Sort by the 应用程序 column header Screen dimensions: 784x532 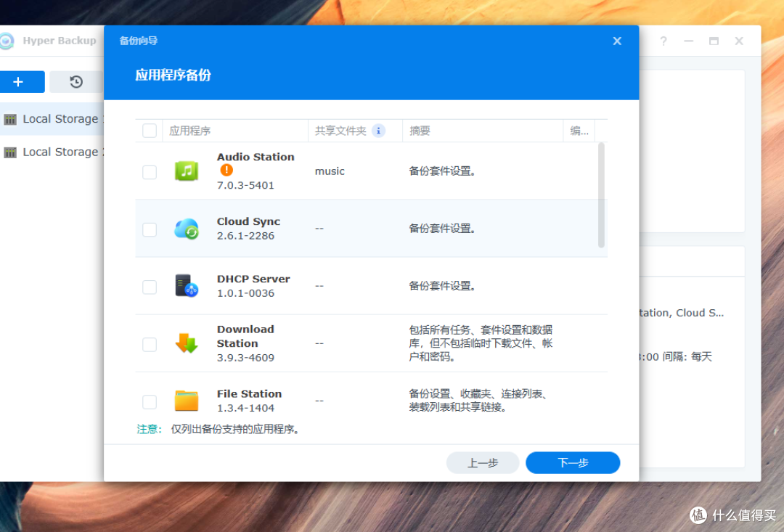235,131
